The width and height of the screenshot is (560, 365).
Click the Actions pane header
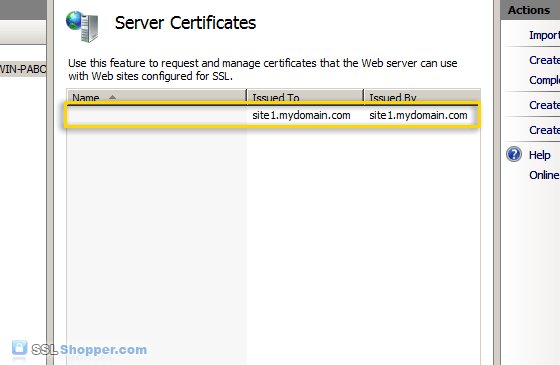click(x=530, y=10)
